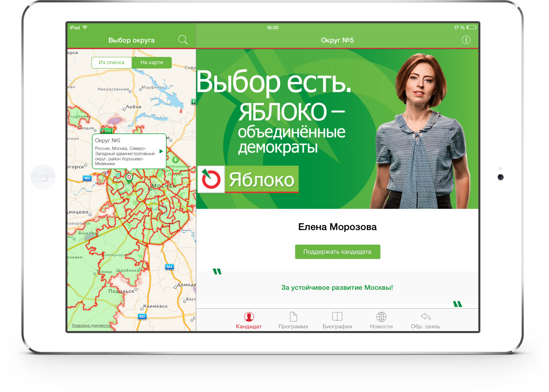
Task: Open the Обр. связь tab
Action: [x=425, y=321]
